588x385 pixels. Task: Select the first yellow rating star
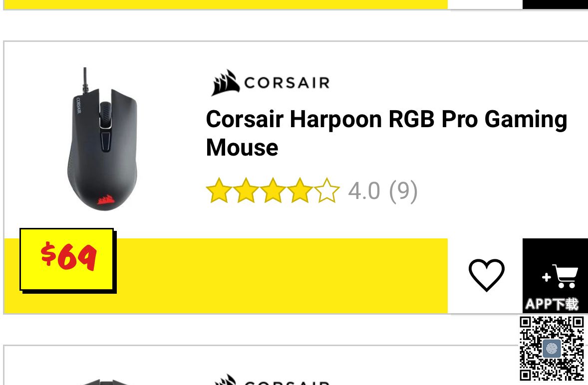(x=219, y=191)
